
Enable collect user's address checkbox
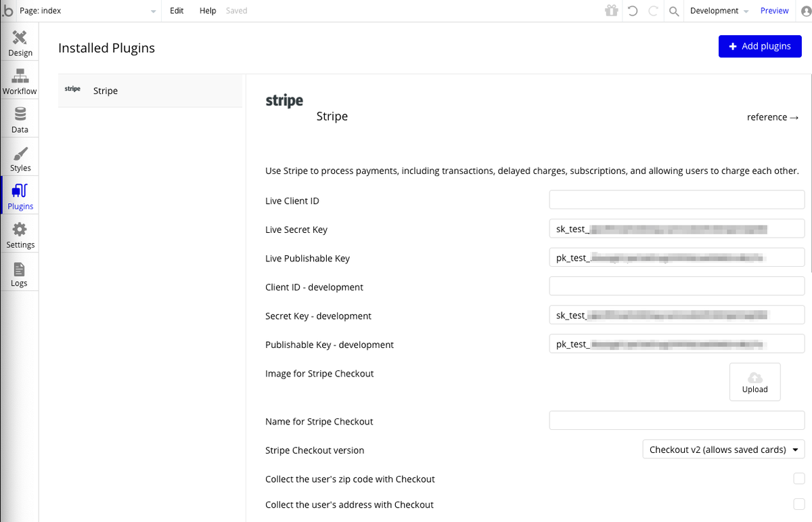799,504
